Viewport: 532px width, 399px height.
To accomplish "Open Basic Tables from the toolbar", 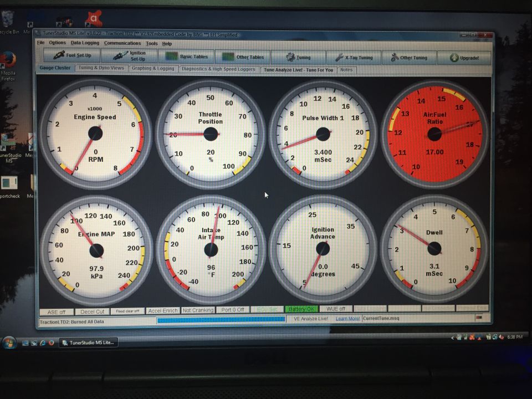I will 186,57.
